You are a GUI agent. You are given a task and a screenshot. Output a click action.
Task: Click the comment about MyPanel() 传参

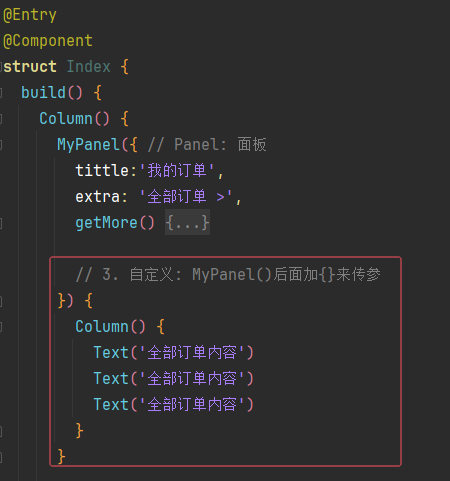point(228,275)
